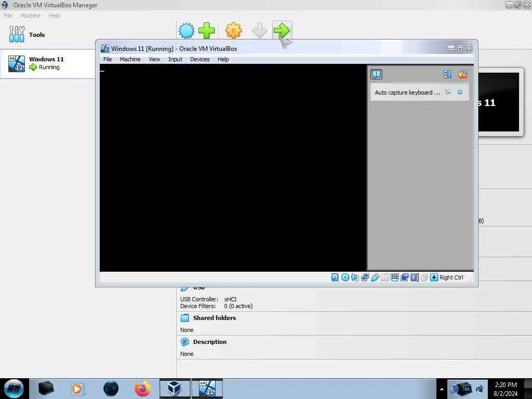Image resolution: width=532 pixels, height=399 pixels.
Task: Click the Device Filters 0 (0 active) text
Action: click(x=238, y=306)
